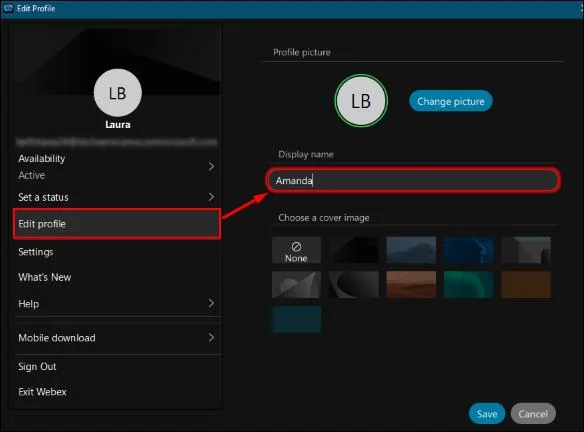Click Sign Out

click(37, 366)
